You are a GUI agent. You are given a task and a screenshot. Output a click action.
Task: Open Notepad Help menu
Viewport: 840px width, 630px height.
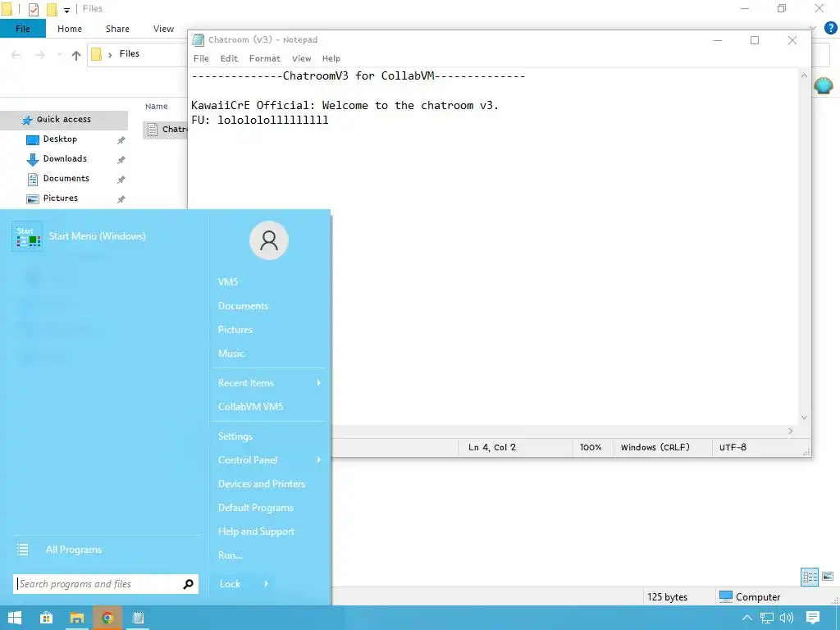click(x=331, y=58)
